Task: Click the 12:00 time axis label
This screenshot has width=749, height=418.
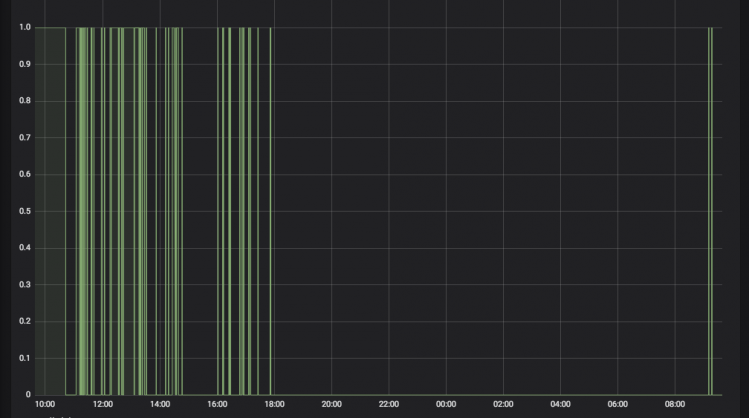Action: pyautogui.click(x=103, y=404)
